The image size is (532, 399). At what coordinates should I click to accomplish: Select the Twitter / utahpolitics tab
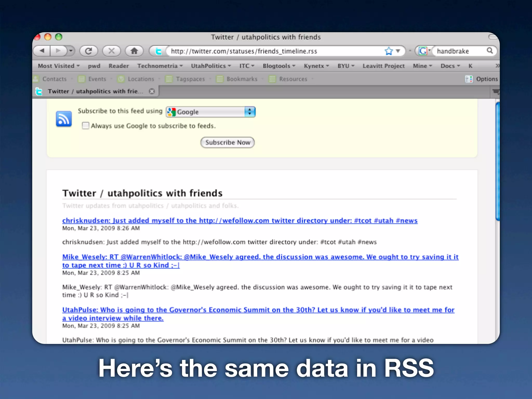[95, 91]
